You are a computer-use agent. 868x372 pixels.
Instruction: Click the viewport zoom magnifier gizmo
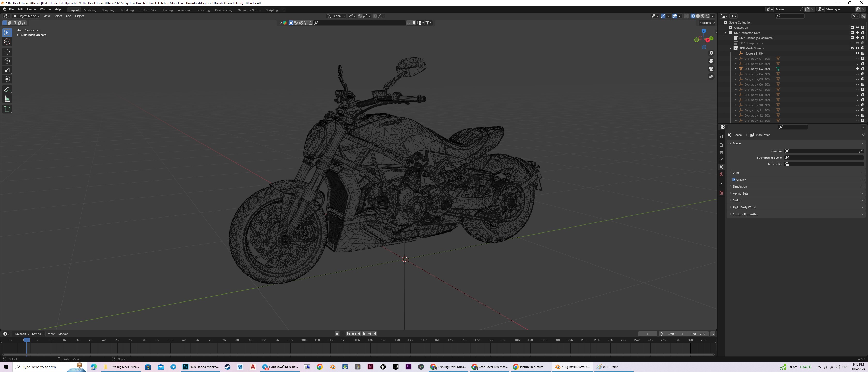point(711,53)
